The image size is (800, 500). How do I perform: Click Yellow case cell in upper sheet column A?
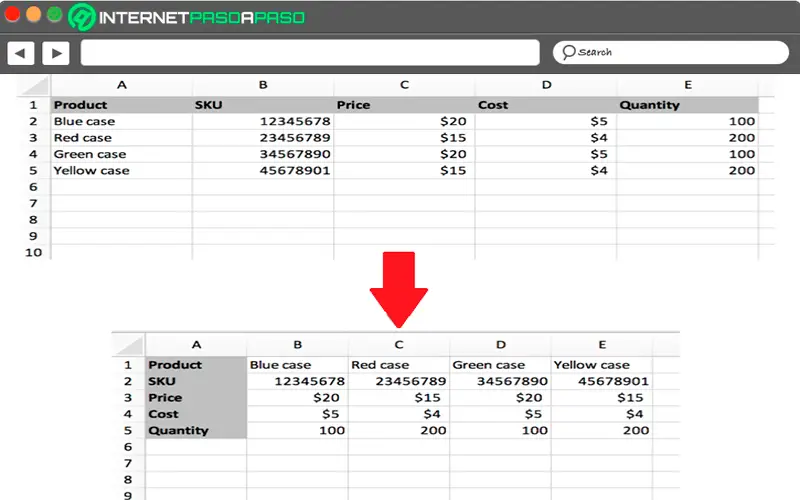[x=121, y=170]
